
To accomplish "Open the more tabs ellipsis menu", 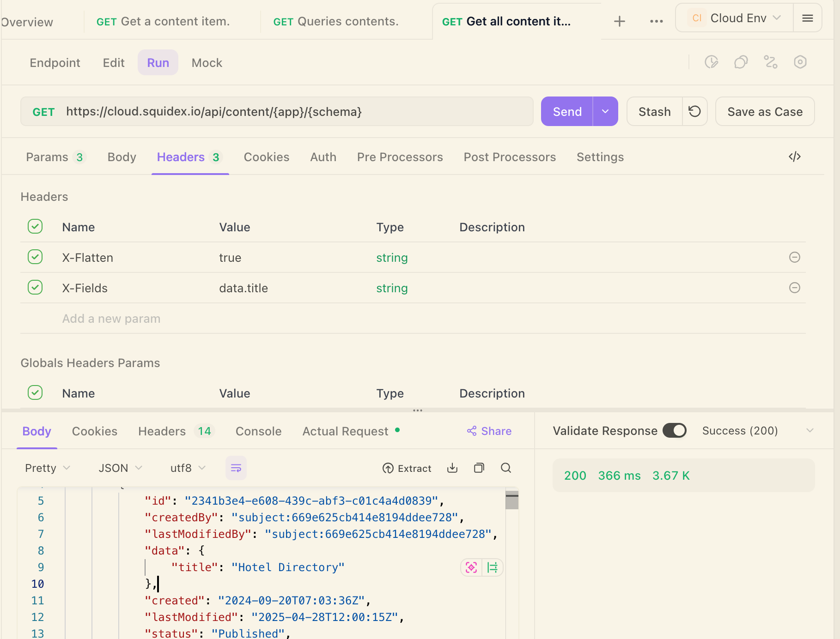I will coord(656,21).
